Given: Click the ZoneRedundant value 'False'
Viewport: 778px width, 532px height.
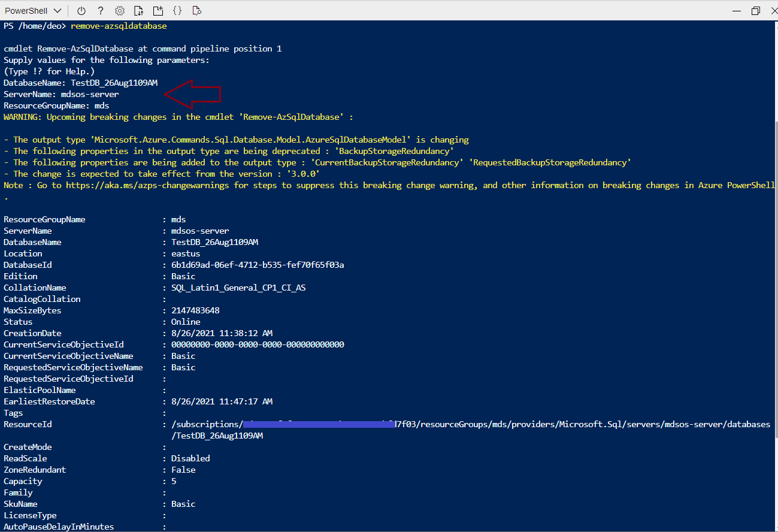Looking at the screenshot, I should tap(183, 470).
